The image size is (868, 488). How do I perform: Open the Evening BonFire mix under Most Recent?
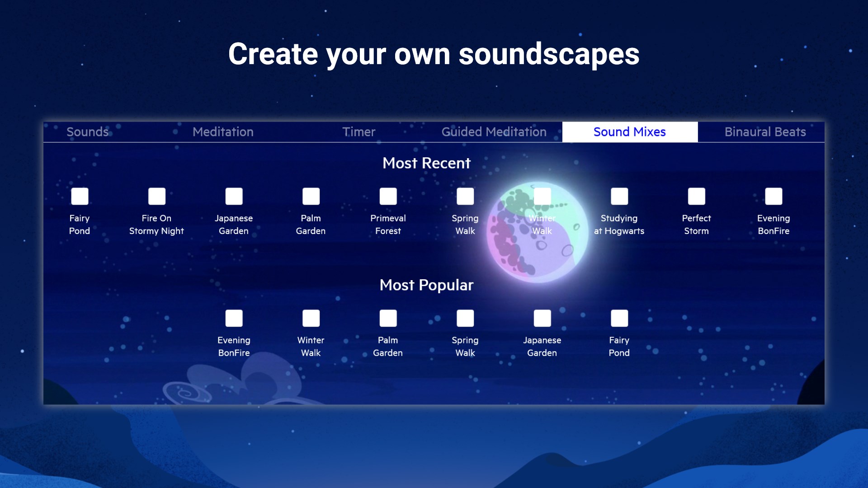tap(774, 197)
